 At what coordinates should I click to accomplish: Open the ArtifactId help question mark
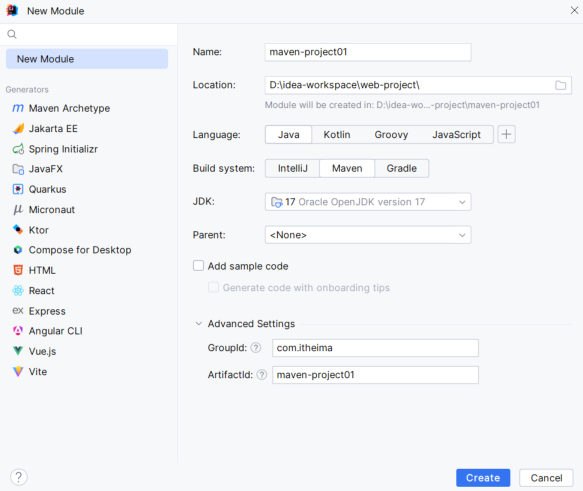click(x=262, y=375)
